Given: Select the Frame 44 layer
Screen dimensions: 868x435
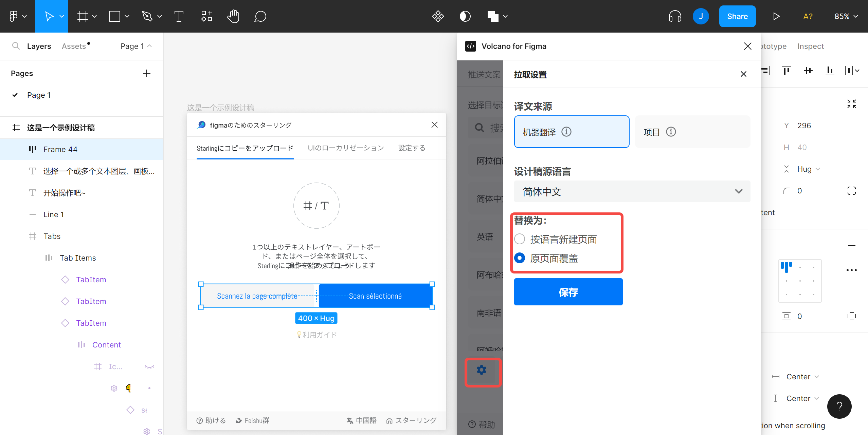Looking at the screenshot, I should click(x=60, y=149).
